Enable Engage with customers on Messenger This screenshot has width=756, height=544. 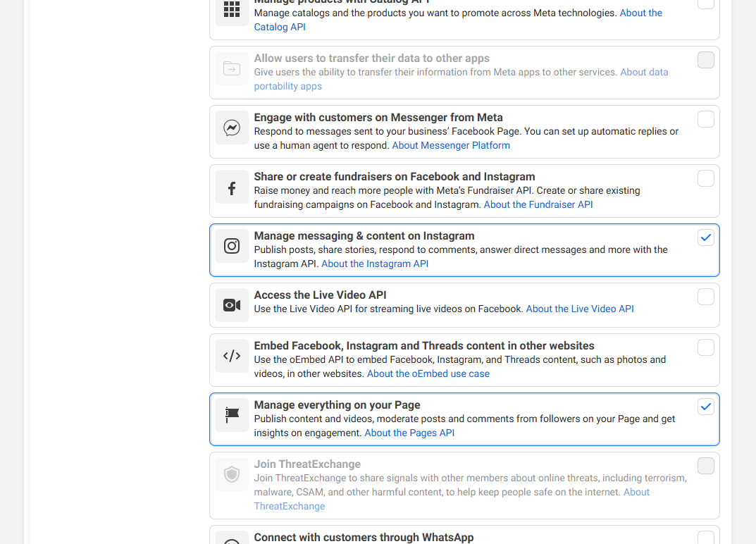click(705, 119)
